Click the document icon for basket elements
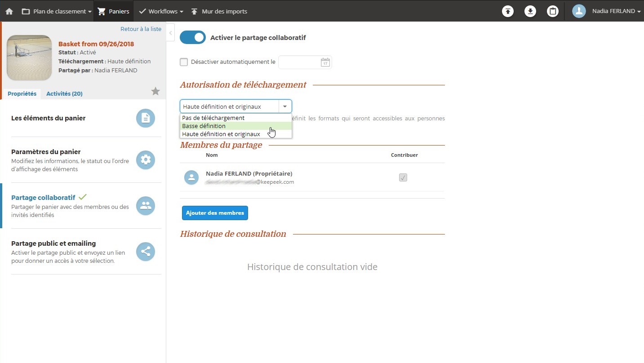644x363 pixels. click(x=146, y=118)
